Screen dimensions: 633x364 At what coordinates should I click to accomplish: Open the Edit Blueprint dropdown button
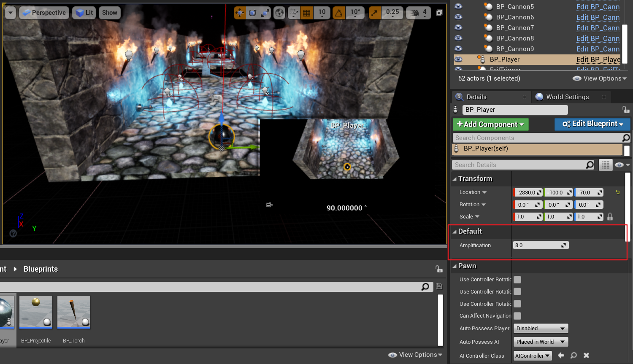click(x=592, y=124)
